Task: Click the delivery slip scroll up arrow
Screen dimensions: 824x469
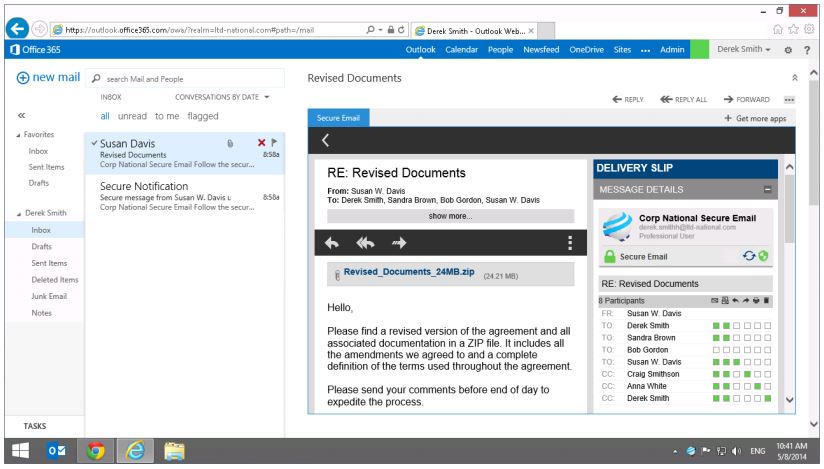Action: tap(789, 167)
